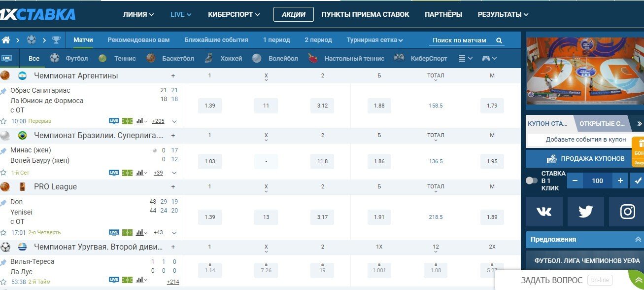The height and width of the screenshot is (290, 644).
Task: Expand the Линия dropdown menu
Action: [138, 14]
